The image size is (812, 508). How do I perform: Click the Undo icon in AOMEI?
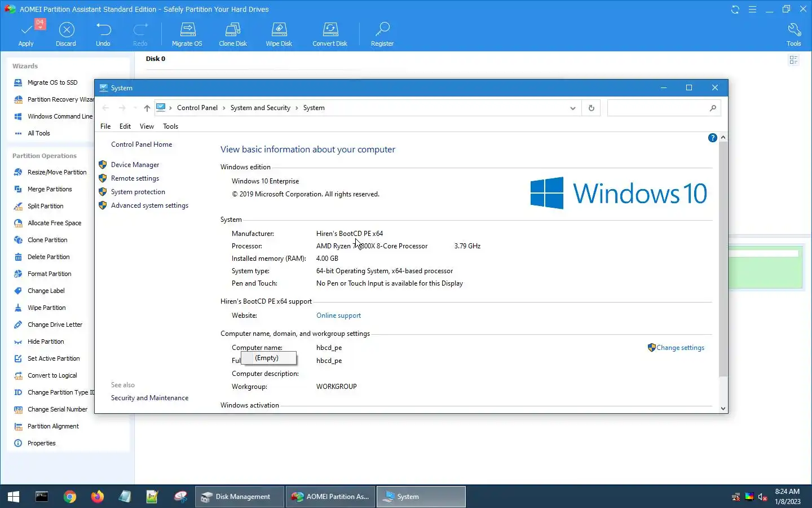[103, 34]
